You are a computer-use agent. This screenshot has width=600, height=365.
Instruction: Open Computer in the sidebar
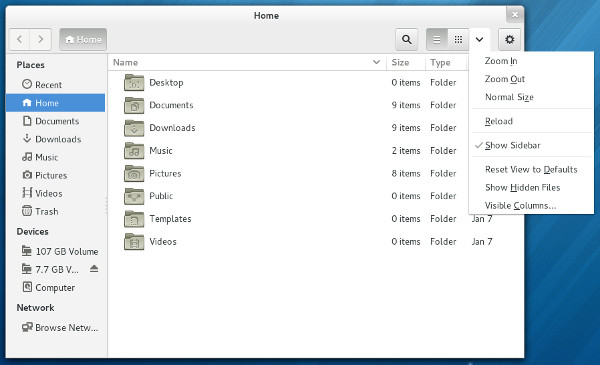55,287
